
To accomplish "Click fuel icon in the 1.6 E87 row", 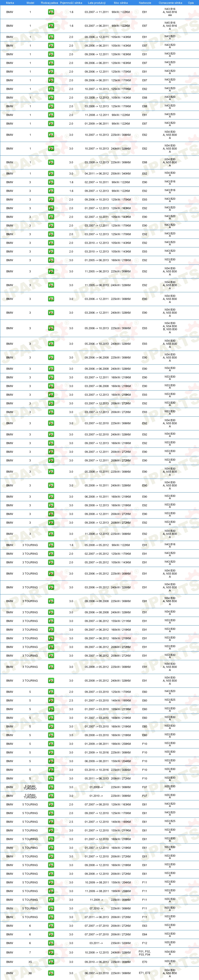I will 51,26.
